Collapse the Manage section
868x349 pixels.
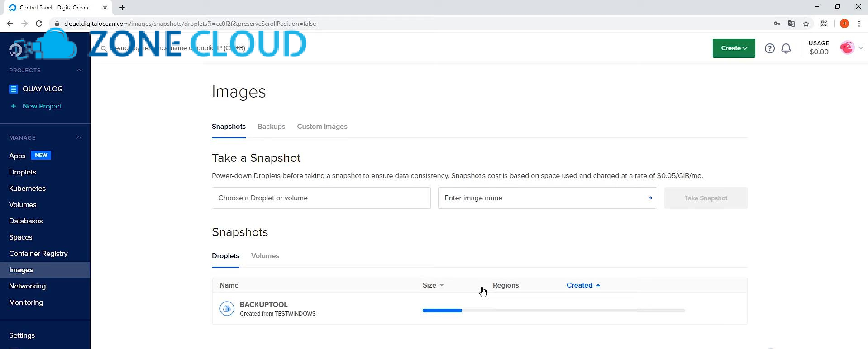(x=79, y=138)
